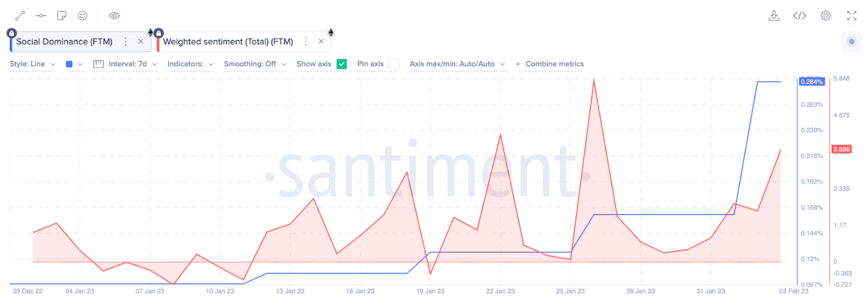The image size is (868, 301).
Task: Open the blue color picker dropdown
Action: point(74,64)
